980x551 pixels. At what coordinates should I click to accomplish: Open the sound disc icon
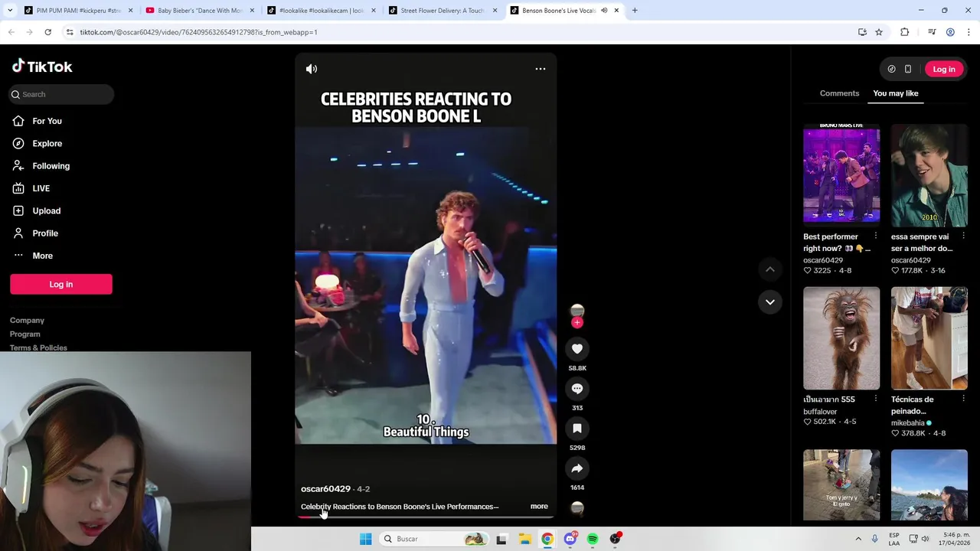point(577,508)
